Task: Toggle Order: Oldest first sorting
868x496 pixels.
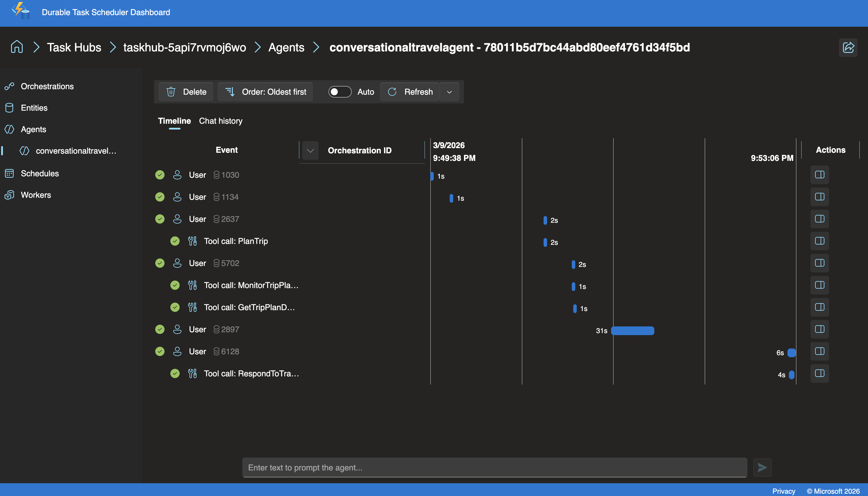Action: pos(266,92)
